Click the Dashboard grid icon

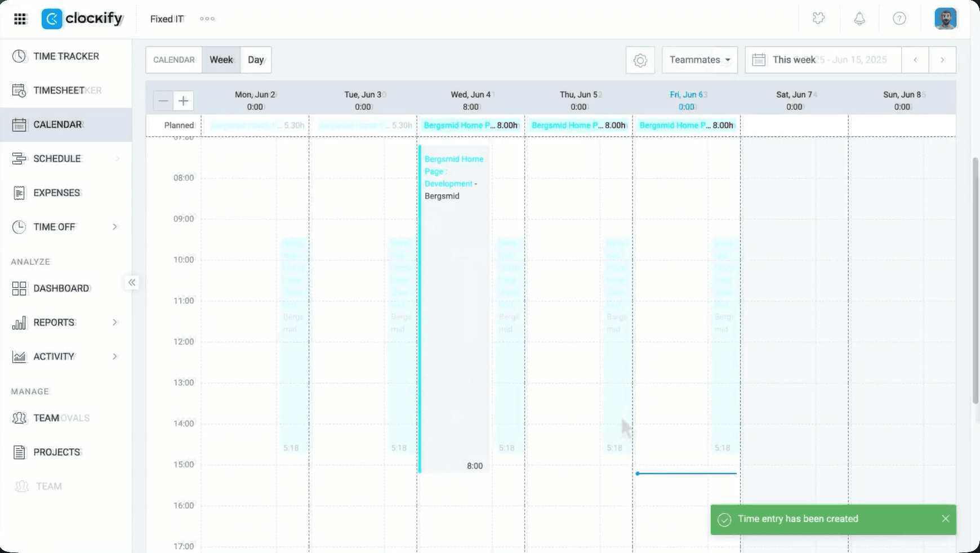point(19,288)
